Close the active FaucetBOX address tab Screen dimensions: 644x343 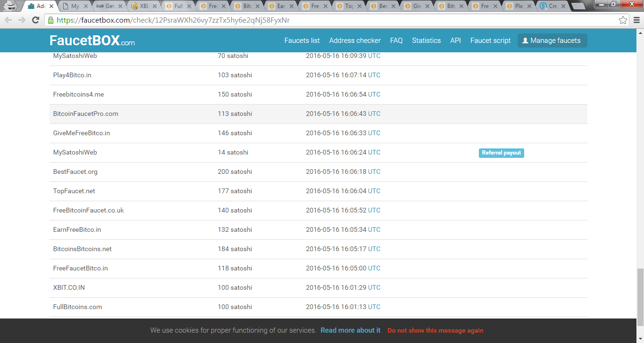[x=52, y=6]
